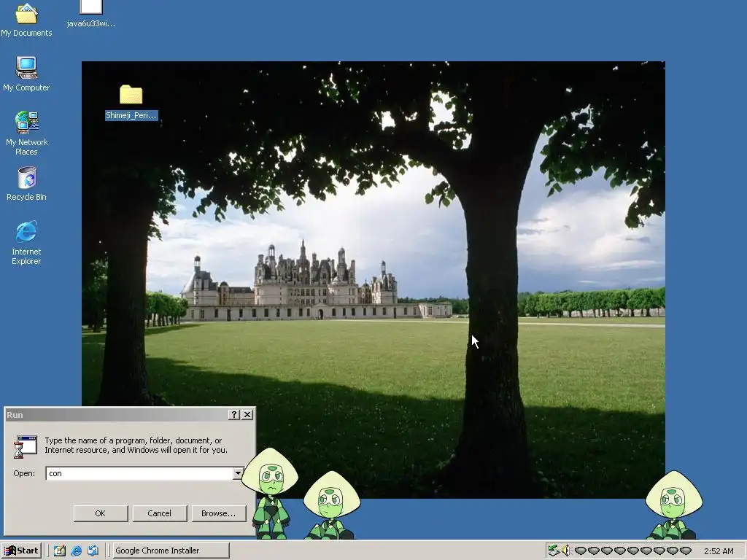Click the Browse... button in Run
Viewport: 747px width, 560px height.
tap(218, 513)
